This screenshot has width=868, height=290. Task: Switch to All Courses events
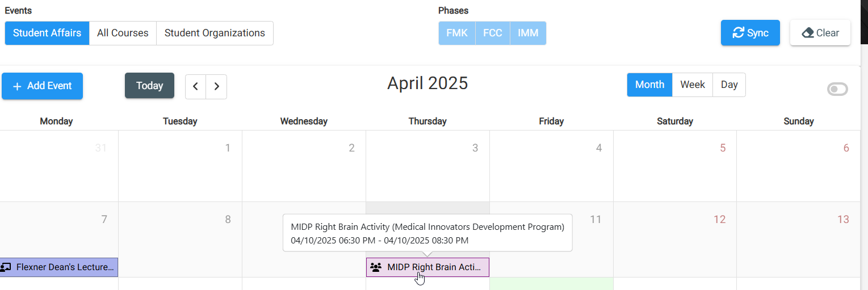(123, 33)
